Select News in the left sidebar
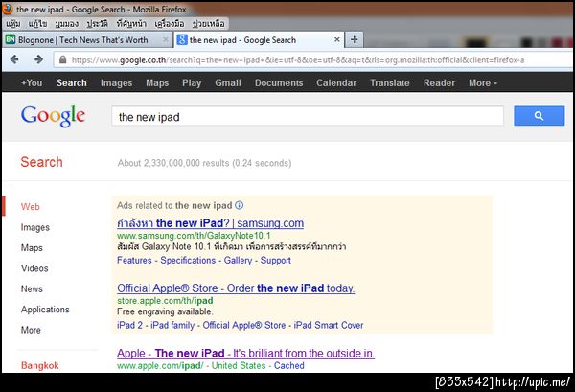575x392 pixels. (x=32, y=288)
